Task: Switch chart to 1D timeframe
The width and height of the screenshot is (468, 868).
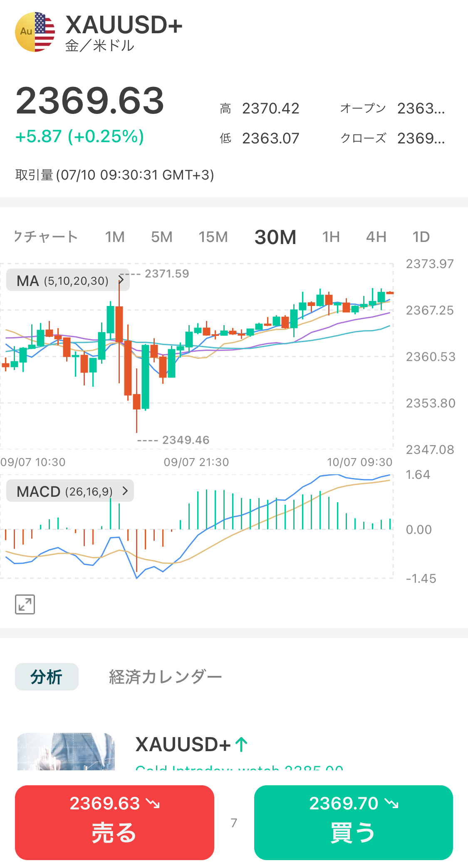Action: (421, 237)
